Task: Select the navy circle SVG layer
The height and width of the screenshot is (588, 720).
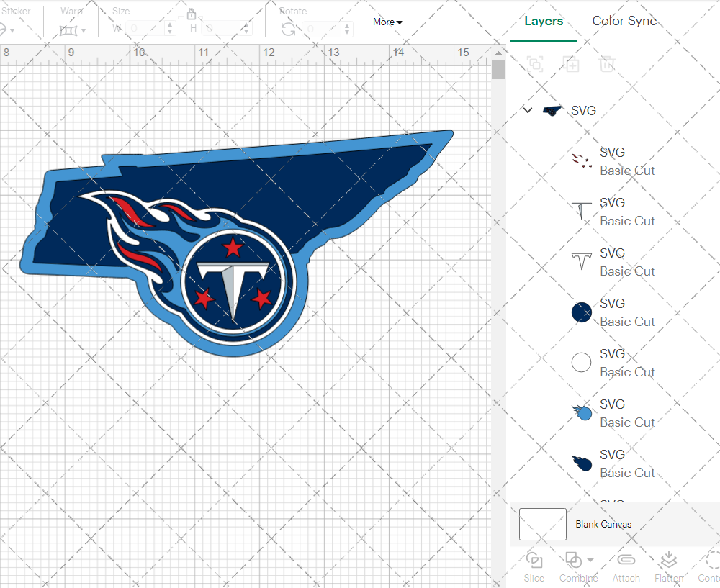Action: [x=613, y=312]
